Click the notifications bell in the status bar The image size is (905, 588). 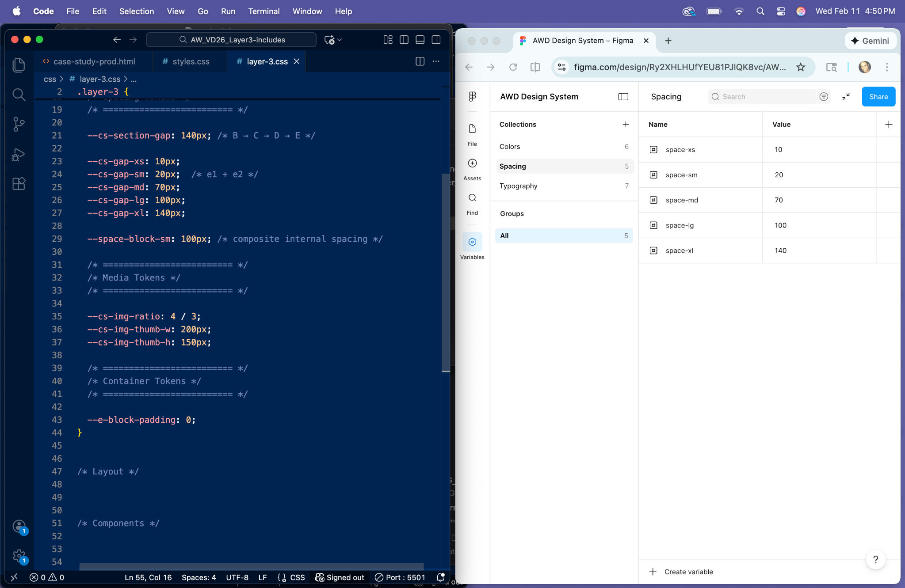(x=440, y=577)
